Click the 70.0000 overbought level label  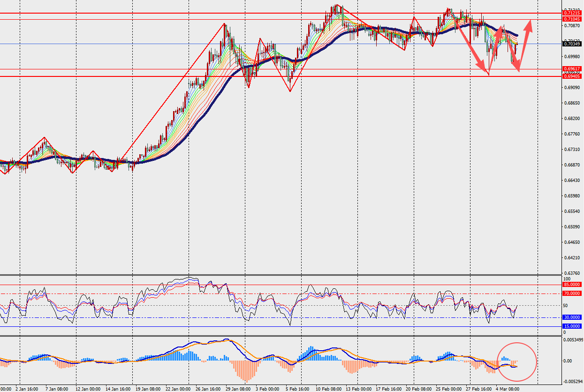click(572, 294)
